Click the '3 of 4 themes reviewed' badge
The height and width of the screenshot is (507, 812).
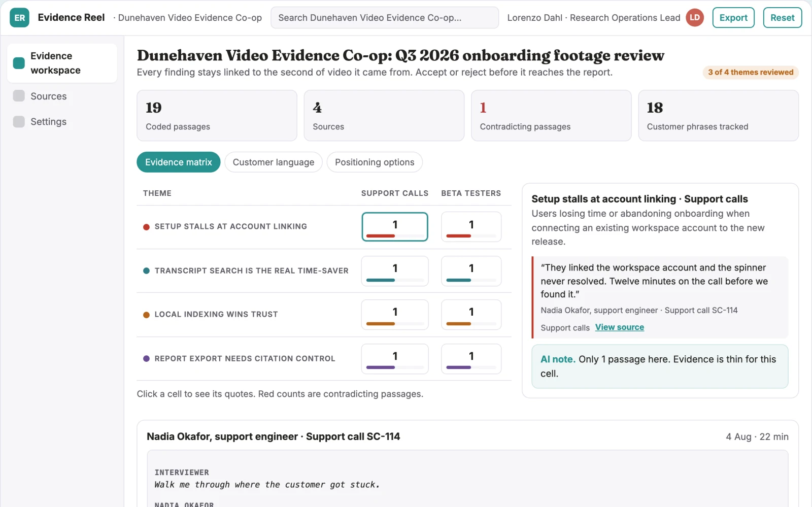click(x=751, y=72)
